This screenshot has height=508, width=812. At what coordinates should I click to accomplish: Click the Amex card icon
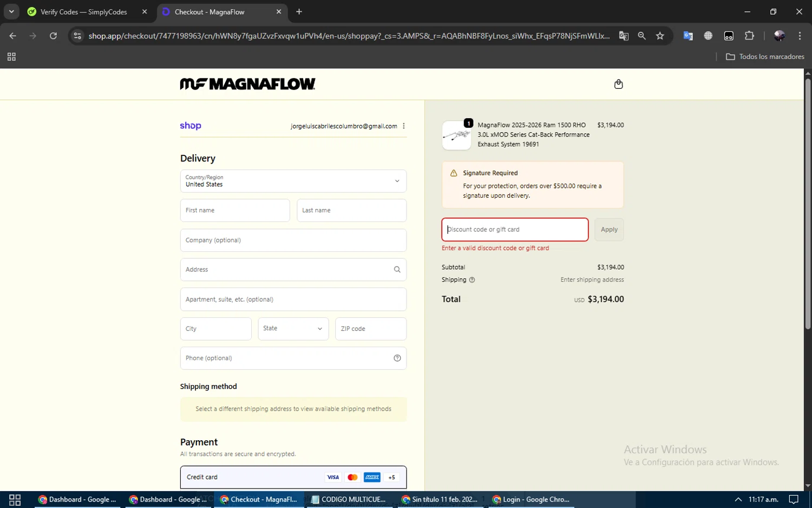pos(372,477)
